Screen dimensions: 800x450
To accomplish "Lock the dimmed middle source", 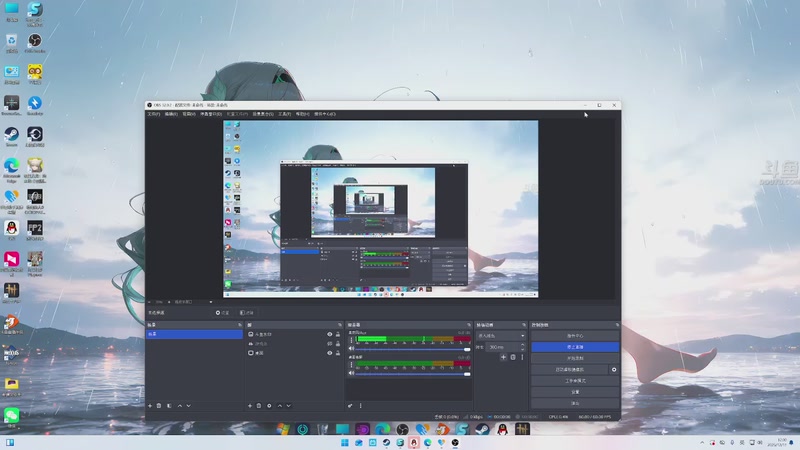I will 338,344.
